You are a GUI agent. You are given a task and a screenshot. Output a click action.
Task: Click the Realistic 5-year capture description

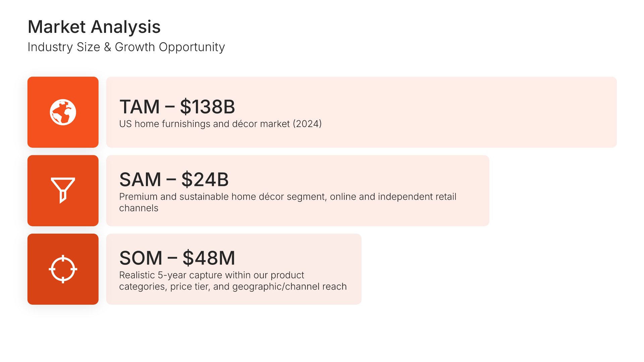pos(211,275)
